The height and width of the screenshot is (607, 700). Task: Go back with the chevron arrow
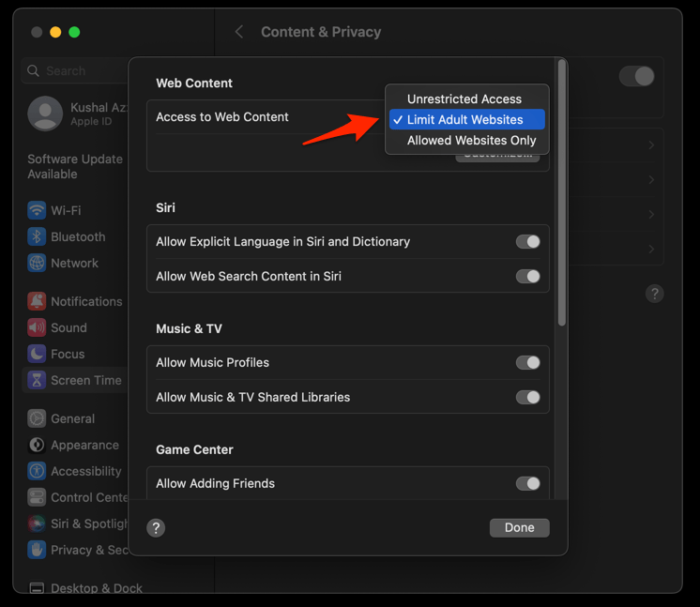(239, 32)
